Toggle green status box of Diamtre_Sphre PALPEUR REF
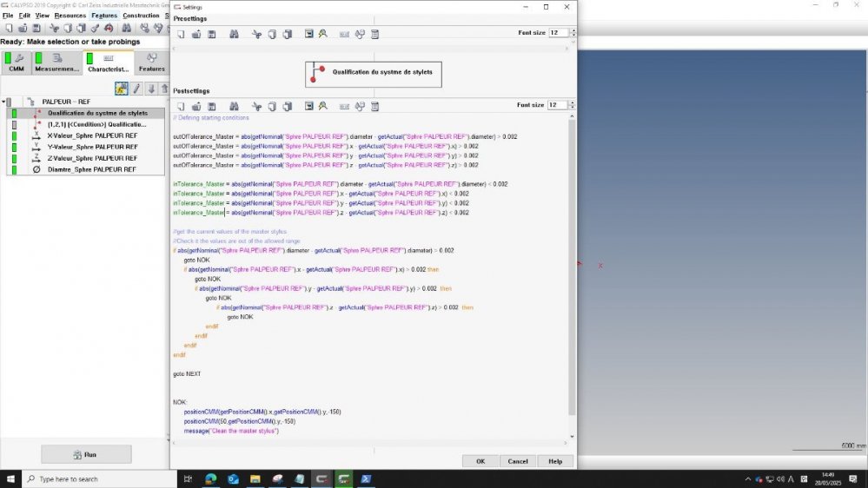This screenshot has height=488, width=868. pos(14,169)
